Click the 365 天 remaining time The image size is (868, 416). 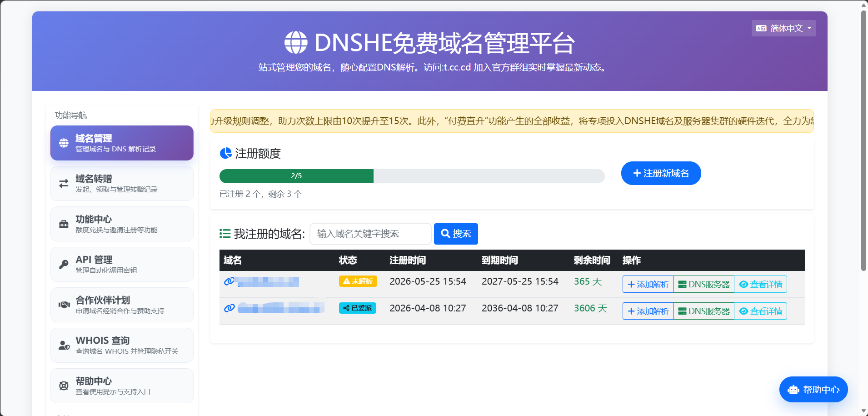tap(588, 281)
